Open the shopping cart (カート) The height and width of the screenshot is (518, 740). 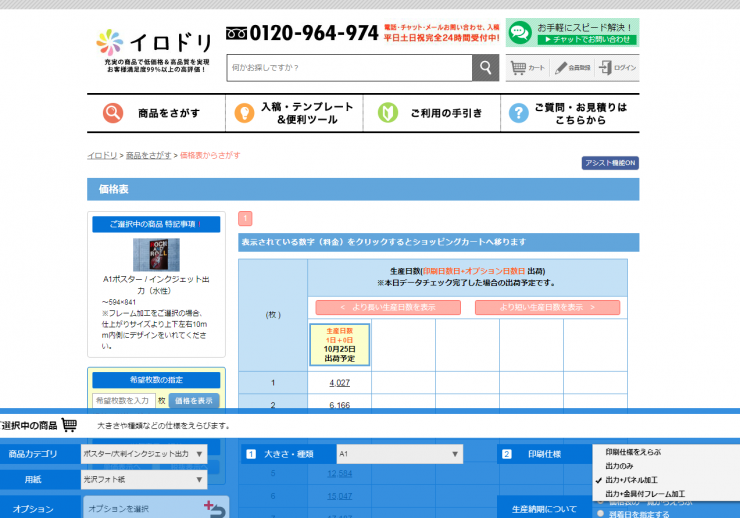[x=528, y=68]
